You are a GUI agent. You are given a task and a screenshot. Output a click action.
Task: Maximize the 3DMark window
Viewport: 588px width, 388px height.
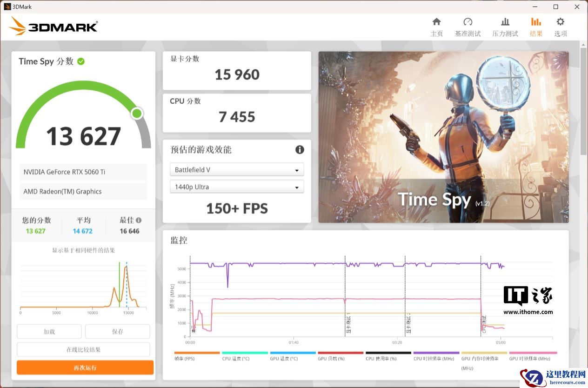555,7
